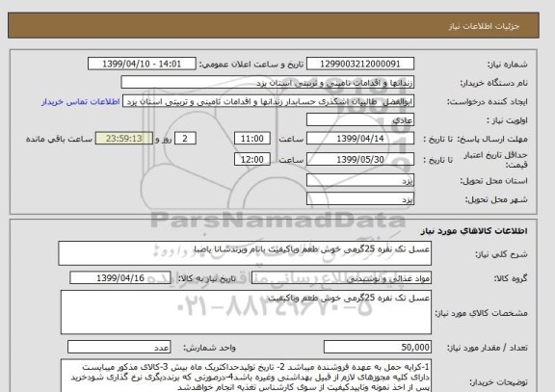Click the تاریخ و ساعت اعلان عمومی label
This screenshot has height=392, width=555.
pos(251,65)
